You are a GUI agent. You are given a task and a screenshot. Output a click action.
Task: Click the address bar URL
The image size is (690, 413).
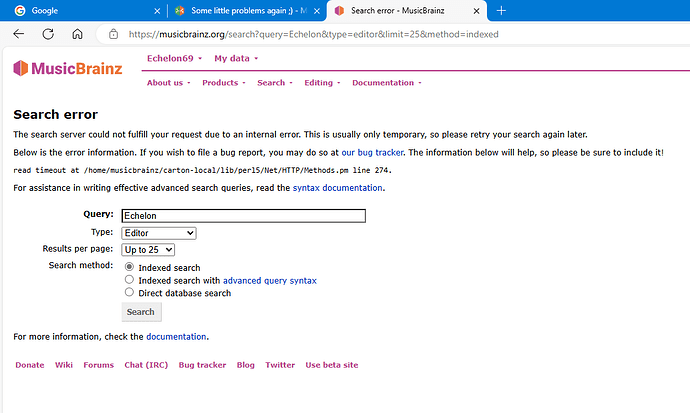[x=313, y=34]
